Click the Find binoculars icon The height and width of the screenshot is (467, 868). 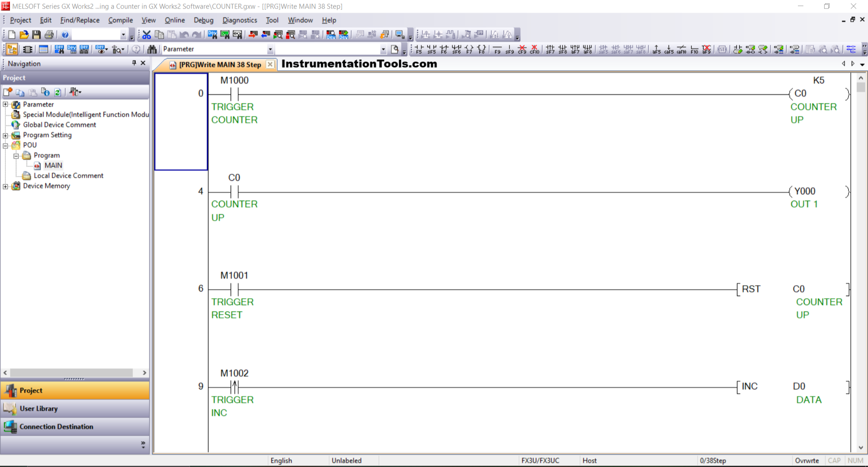(152, 49)
